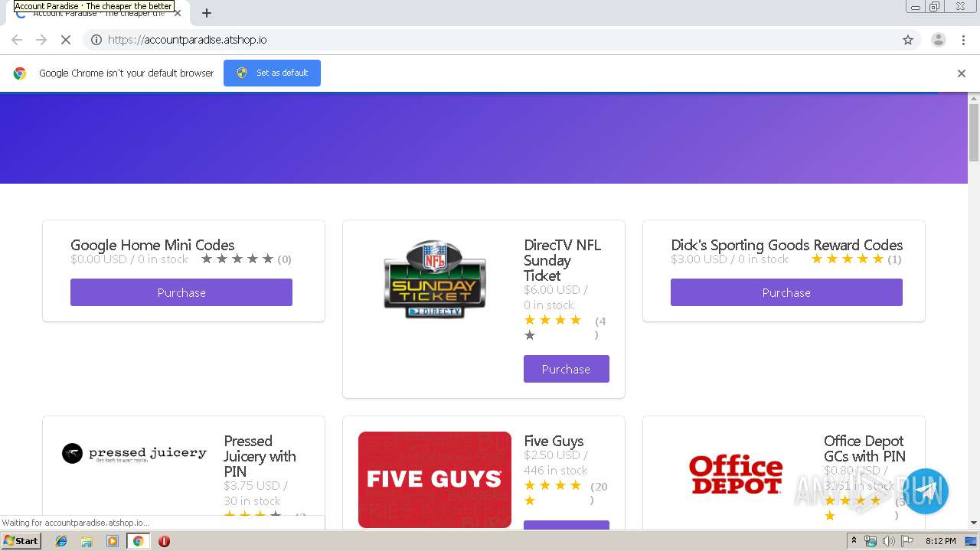Screen dimensions: 980x551
Task: Go back to previous page
Action: pyautogui.click(x=17, y=40)
